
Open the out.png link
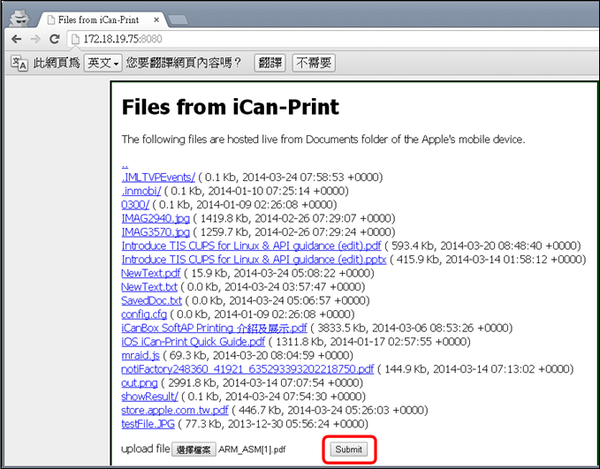click(x=139, y=383)
